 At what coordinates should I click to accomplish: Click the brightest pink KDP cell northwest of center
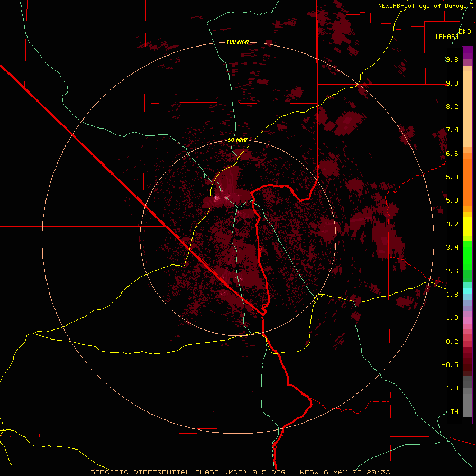pyautogui.click(x=217, y=198)
